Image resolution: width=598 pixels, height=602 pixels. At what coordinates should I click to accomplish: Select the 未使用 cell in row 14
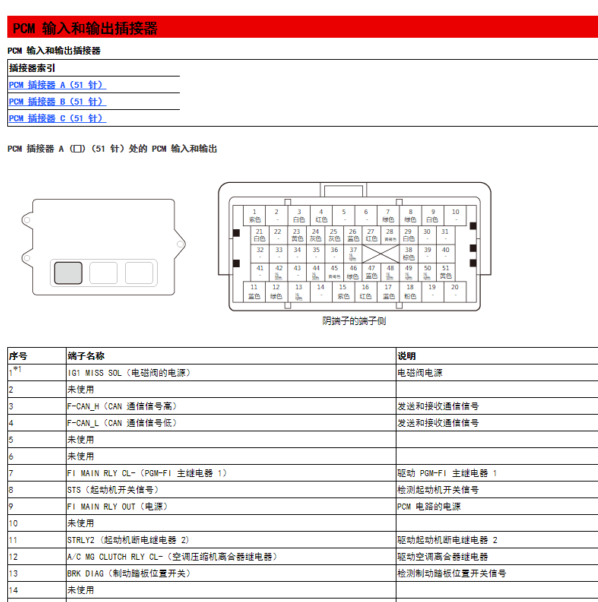231,590
